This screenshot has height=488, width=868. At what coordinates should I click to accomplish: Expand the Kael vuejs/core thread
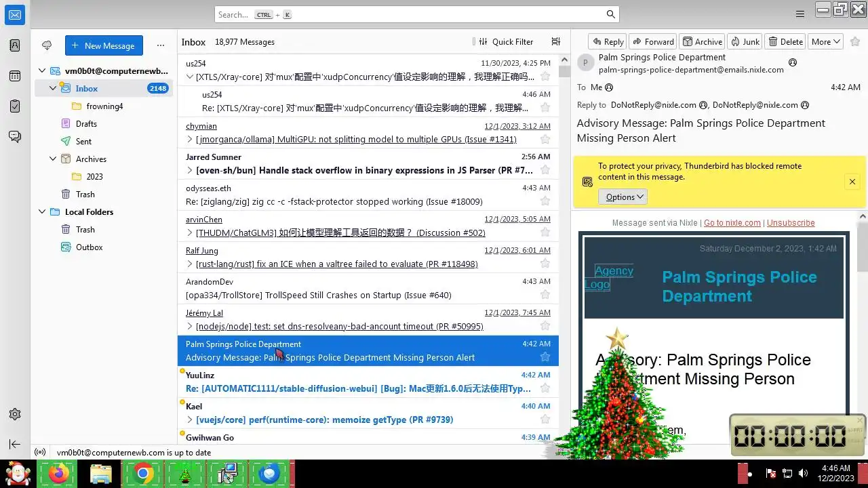tap(190, 420)
